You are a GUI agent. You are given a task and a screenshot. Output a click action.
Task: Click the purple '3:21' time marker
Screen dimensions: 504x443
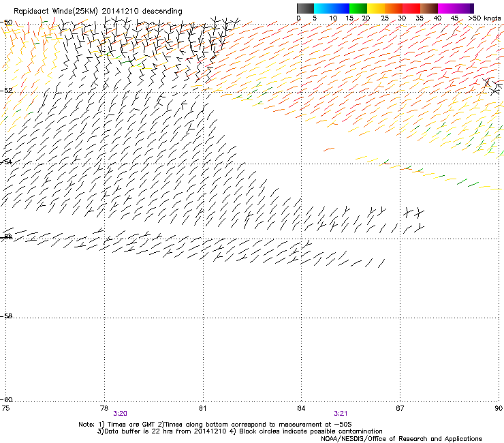pos(341,414)
